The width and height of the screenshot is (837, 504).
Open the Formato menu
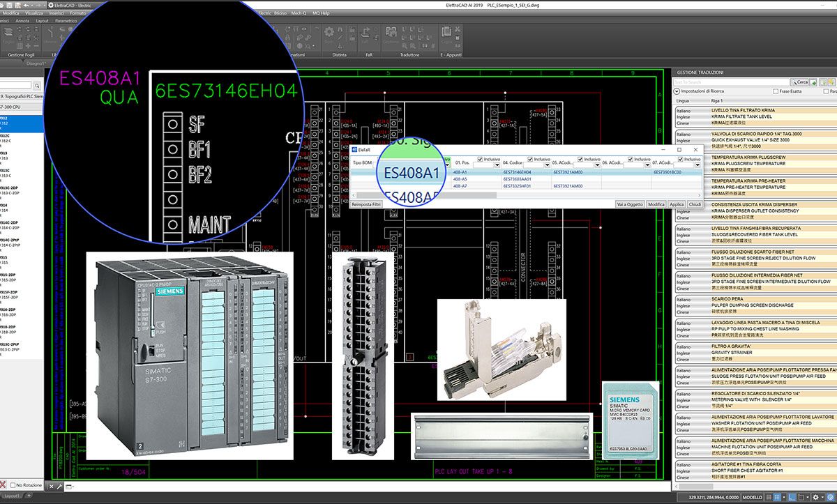coord(78,13)
